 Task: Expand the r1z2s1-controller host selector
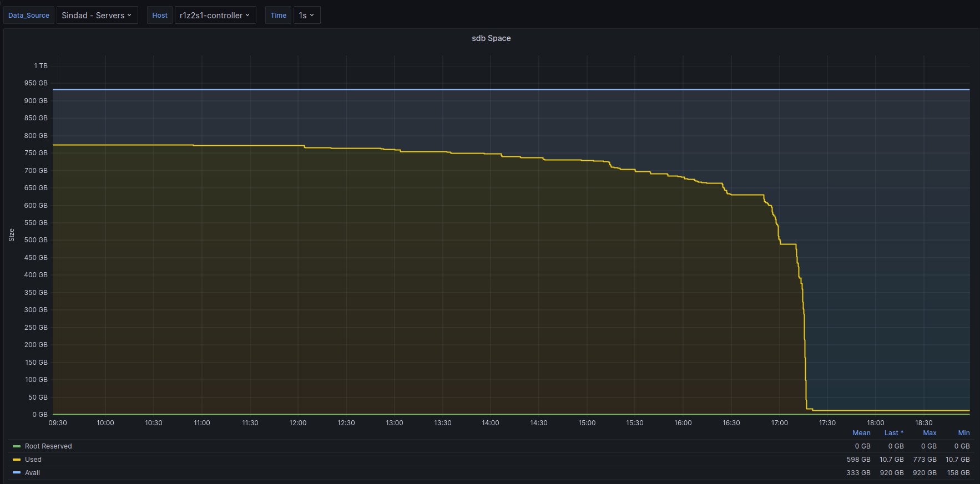215,16
